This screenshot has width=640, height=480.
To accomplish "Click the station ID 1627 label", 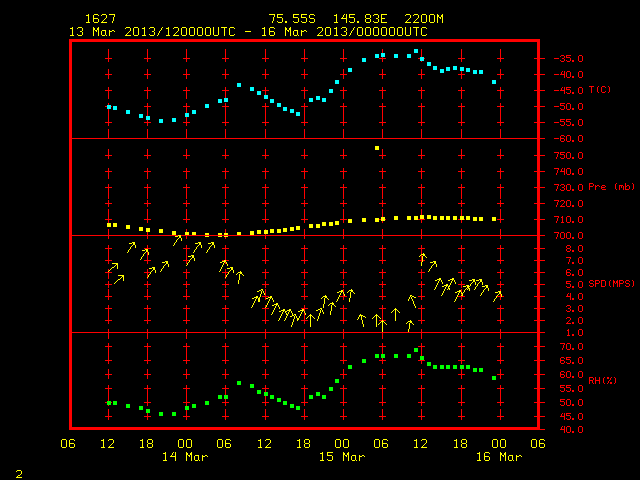I will tap(100, 19).
